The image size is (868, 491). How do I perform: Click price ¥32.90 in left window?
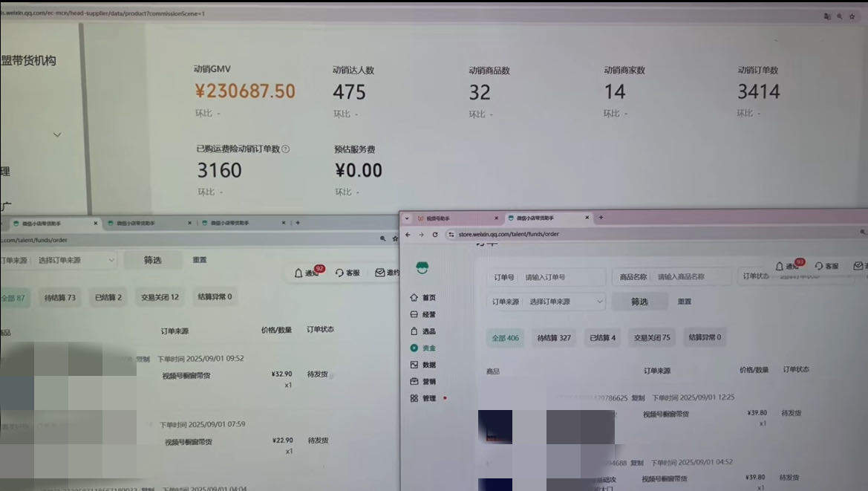281,374
